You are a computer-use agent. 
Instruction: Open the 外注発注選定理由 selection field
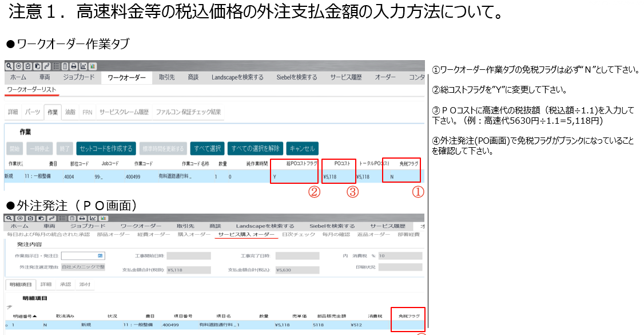tap(83, 267)
